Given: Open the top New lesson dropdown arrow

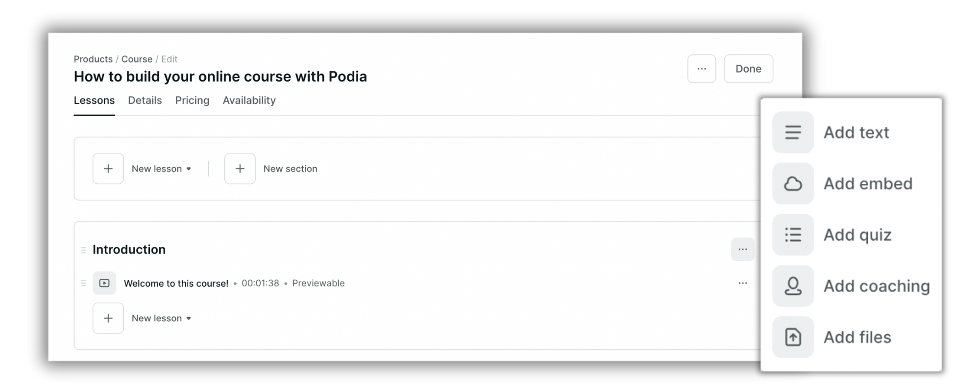Looking at the screenshot, I should tap(189, 169).
